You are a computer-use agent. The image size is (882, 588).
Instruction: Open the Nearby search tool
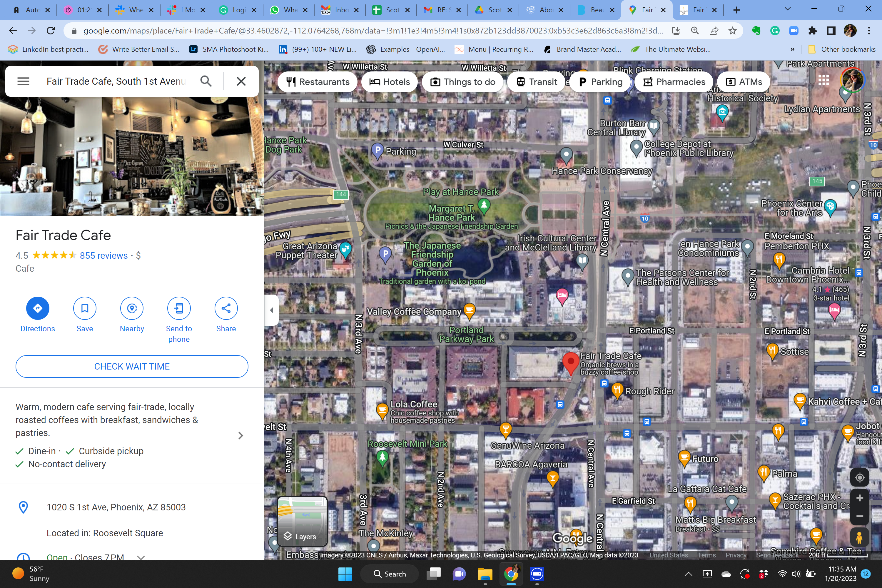pyautogui.click(x=132, y=308)
